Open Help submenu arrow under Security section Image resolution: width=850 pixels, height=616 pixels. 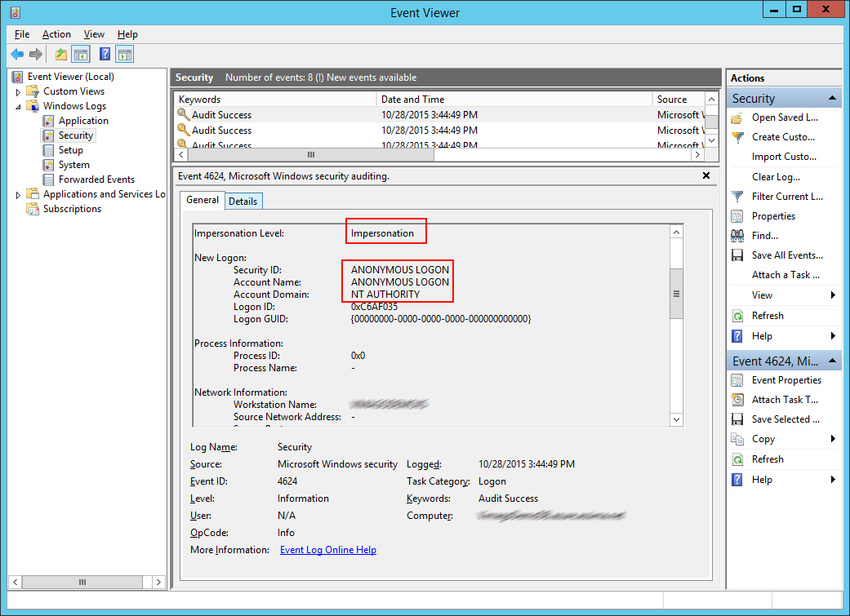833,336
